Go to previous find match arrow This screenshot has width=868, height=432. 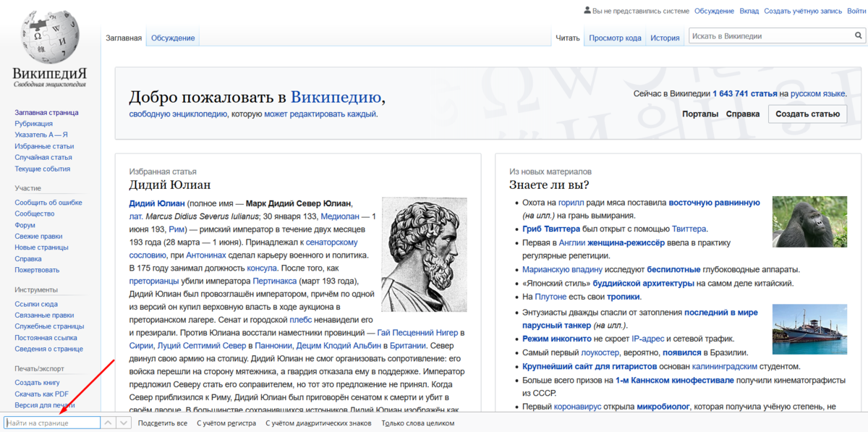(x=108, y=423)
